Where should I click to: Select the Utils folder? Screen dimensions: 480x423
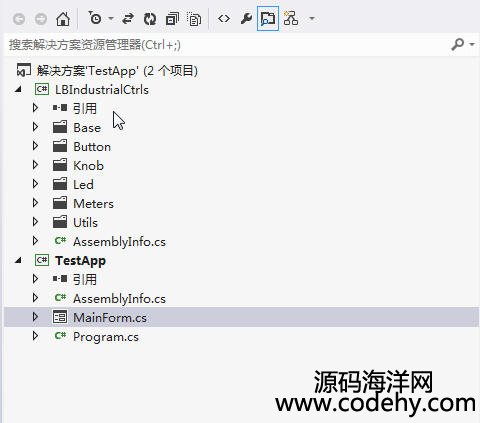click(x=85, y=222)
